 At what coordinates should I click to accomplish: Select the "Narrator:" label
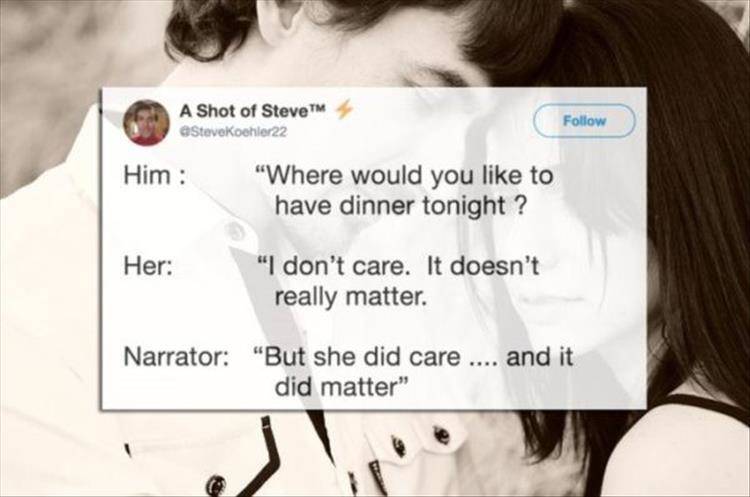pyautogui.click(x=176, y=357)
